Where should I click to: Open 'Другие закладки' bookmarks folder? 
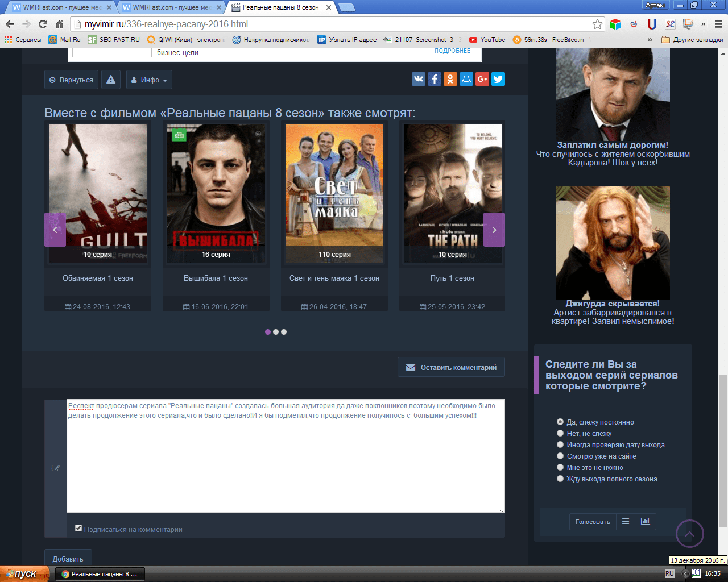point(692,40)
